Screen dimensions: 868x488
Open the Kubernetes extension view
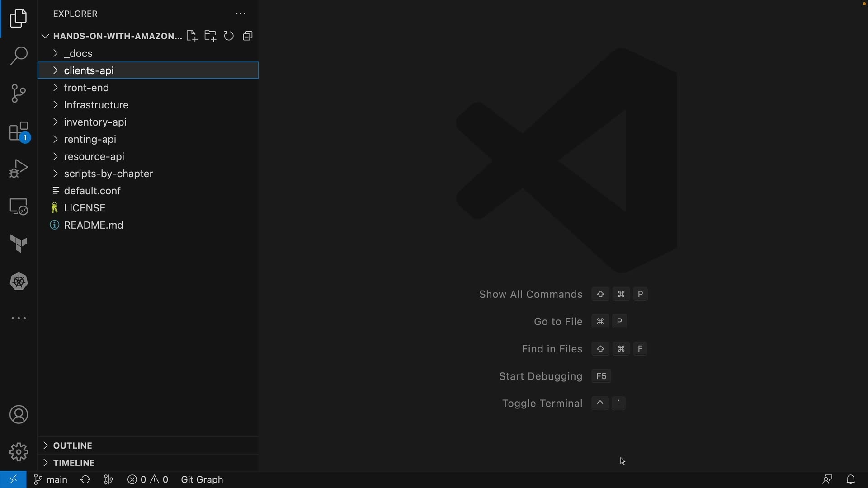19,282
